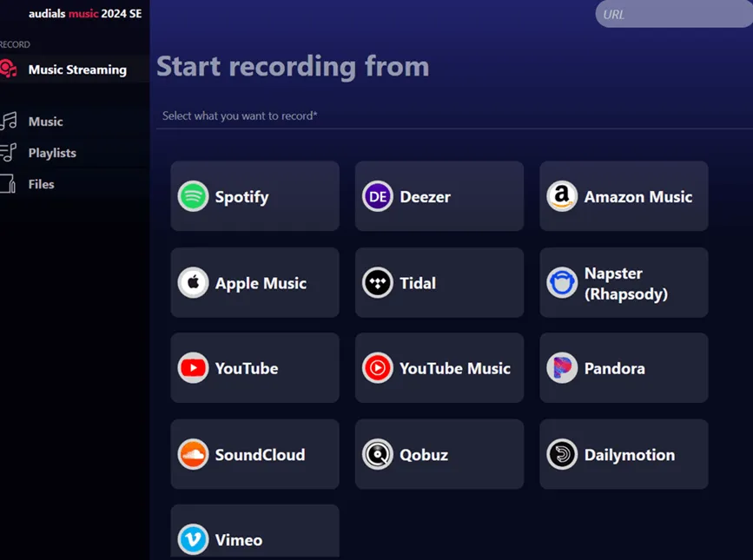
Task: Select the Spotify streaming service tile
Action: 254,196
